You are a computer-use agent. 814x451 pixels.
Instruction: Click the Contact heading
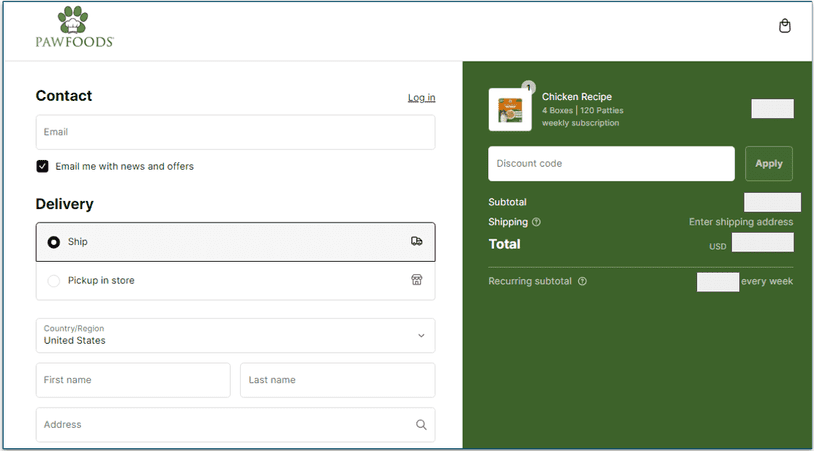point(64,96)
